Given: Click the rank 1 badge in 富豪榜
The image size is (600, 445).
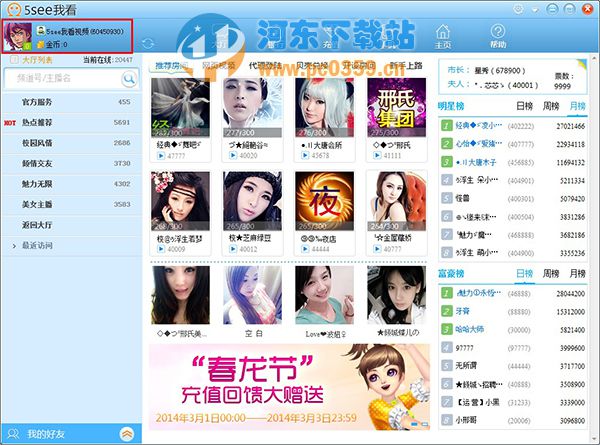Looking at the screenshot, I should tap(447, 293).
